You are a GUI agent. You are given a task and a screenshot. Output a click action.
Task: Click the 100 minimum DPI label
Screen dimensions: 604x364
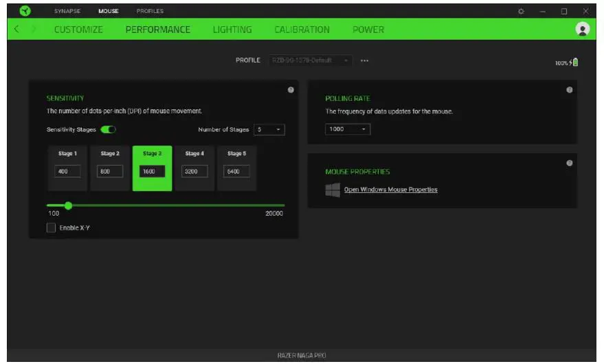(x=54, y=214)
